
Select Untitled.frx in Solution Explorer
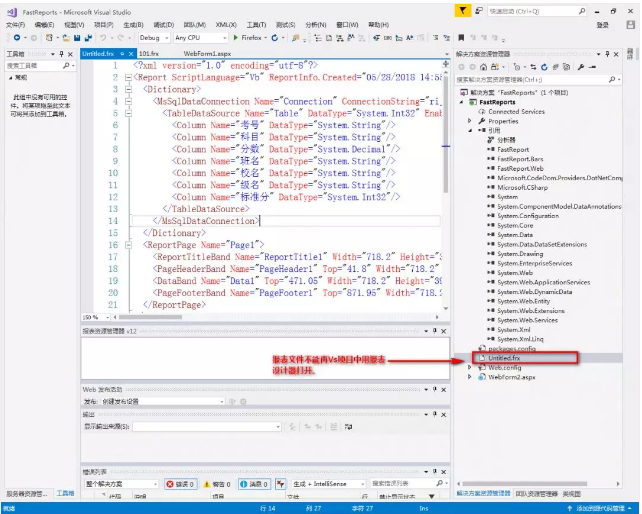[504, 358]
